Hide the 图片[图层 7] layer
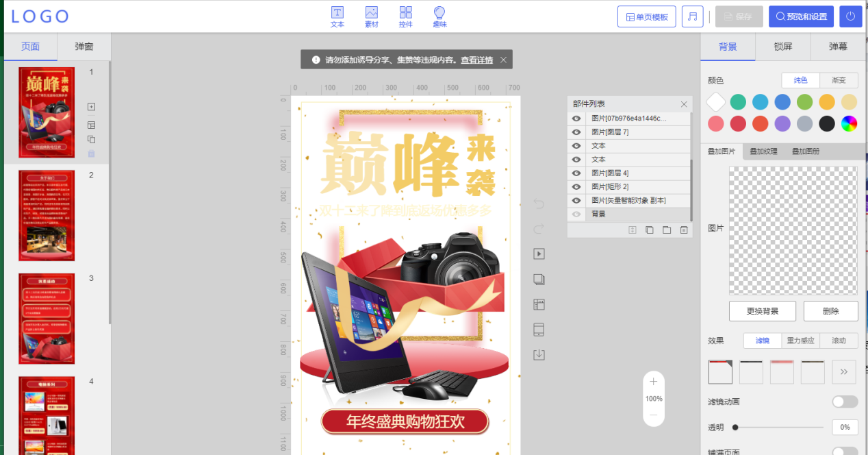Screen dimensions: 868x455 (x=576, y=132)
